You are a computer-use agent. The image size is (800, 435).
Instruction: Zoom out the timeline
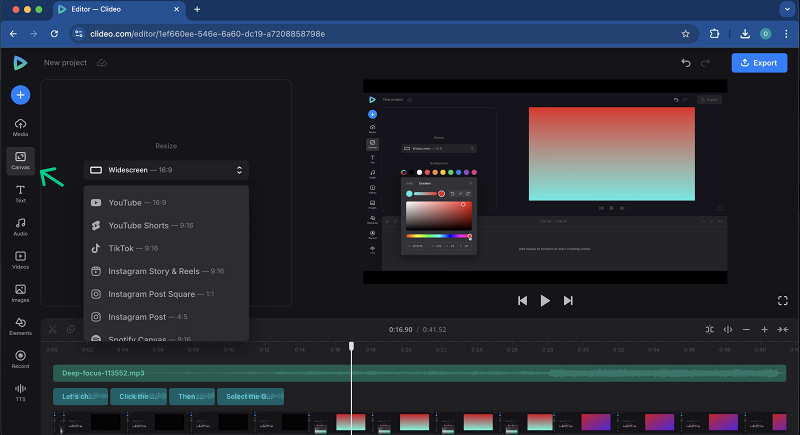pos(746,329)
